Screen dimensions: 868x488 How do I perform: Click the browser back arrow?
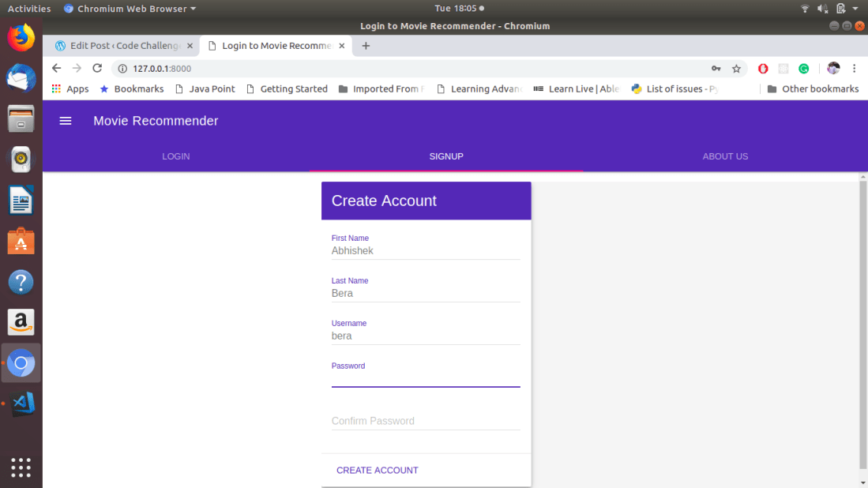coord(55,68)
